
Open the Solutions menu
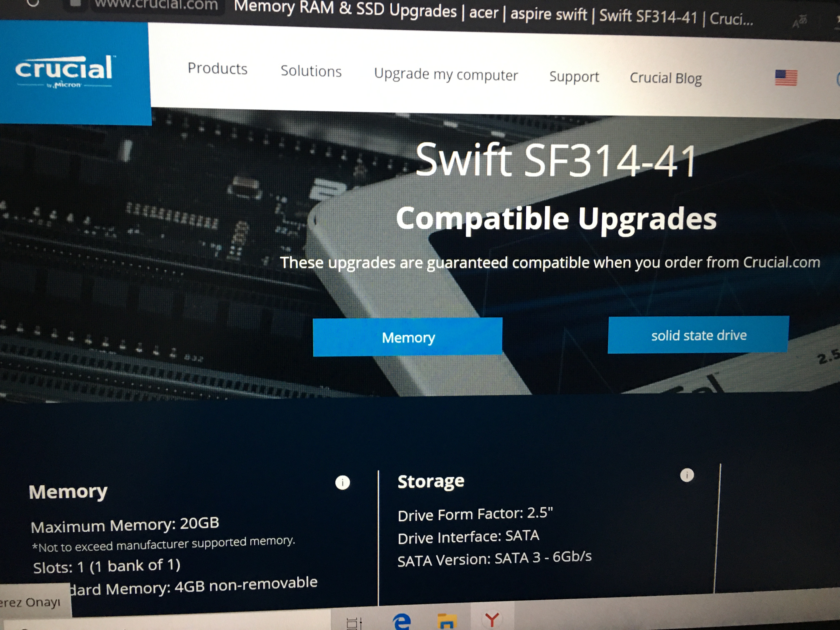click(x=311, y=71)
